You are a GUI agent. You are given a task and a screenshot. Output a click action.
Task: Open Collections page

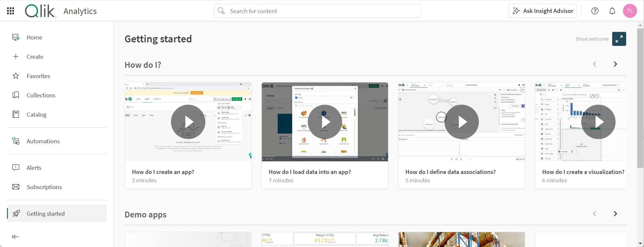[x=57, y=95]
